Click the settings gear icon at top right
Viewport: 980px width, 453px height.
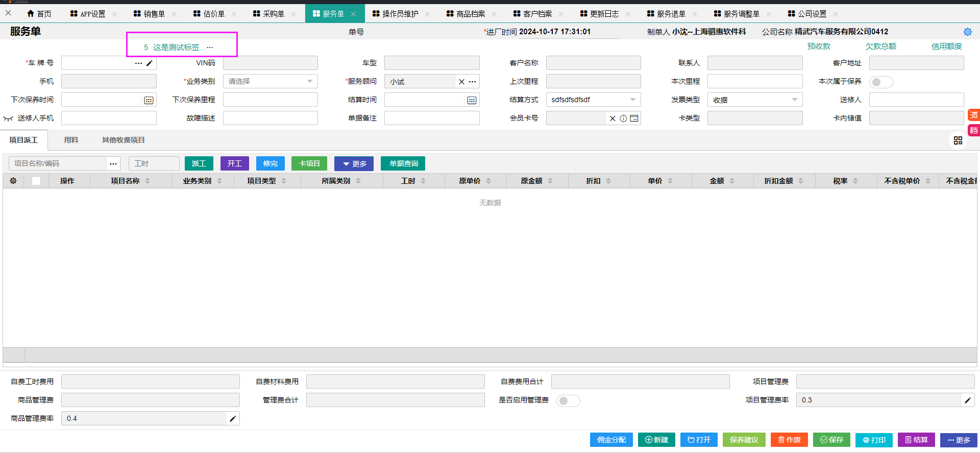[967, 32]
